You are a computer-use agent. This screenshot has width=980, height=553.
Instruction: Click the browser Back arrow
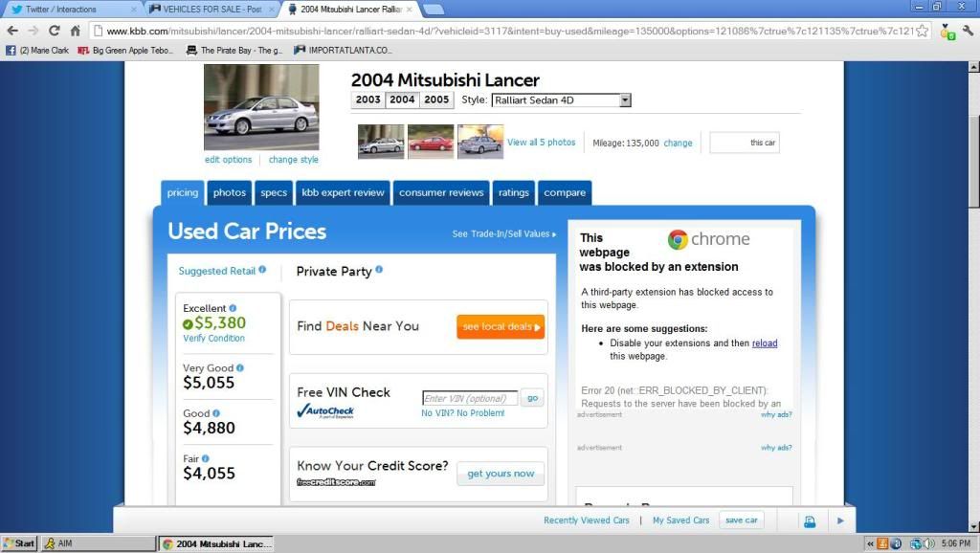pyautogui.click(x=12, y=31)
